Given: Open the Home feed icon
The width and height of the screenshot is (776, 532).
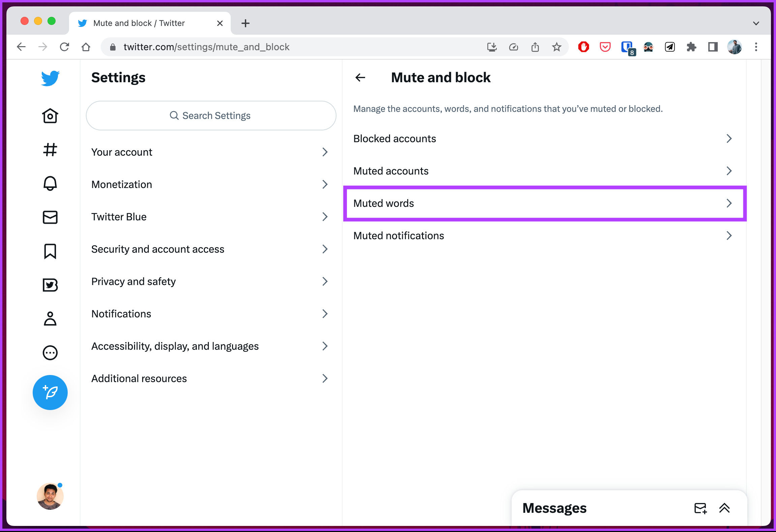Looking at the screenshot, I should click(50, 116).
